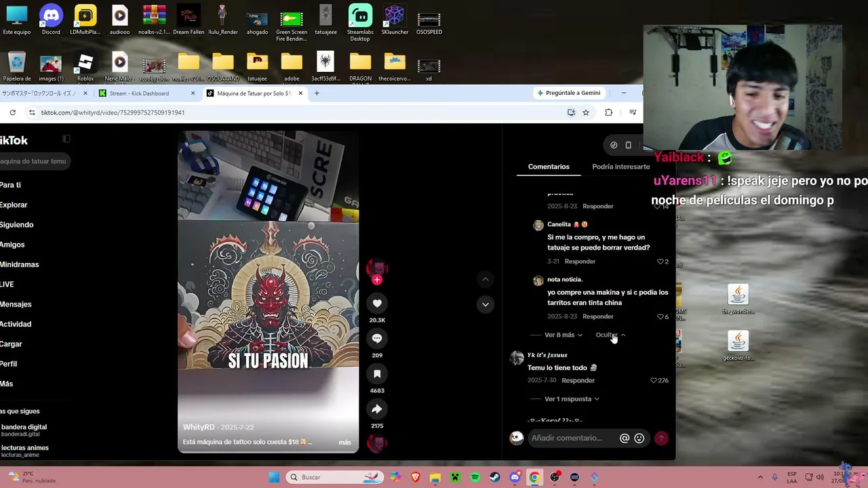This screenshot has height=488, width=868.
Task: Open 'Para ti' in TikTok sidebar
Action: [x=10, y=185]
